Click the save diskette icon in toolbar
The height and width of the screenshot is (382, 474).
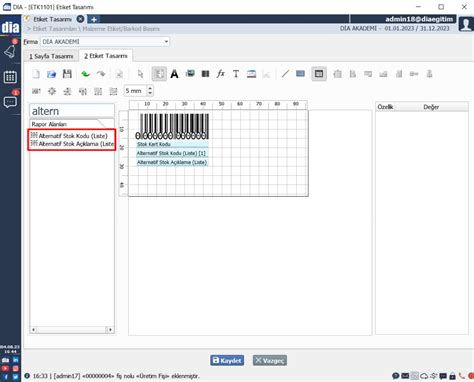pyautogui.click(x=67, y=74)
